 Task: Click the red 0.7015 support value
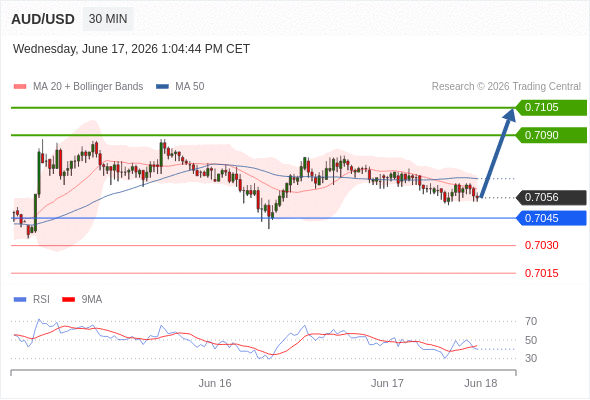[x=541, y=273]
